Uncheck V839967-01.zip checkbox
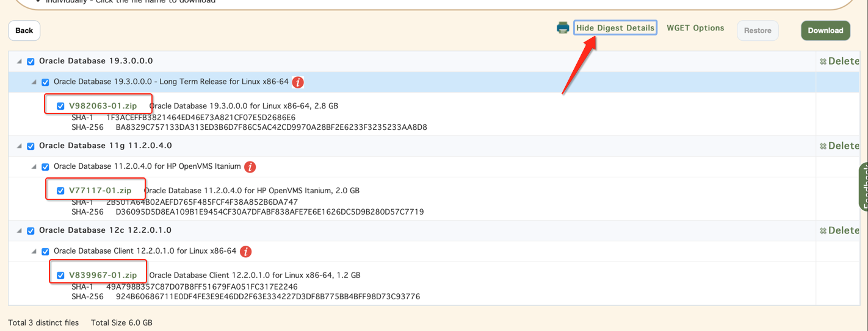This screenshot has width=868, height=331. tap(60, 276)
